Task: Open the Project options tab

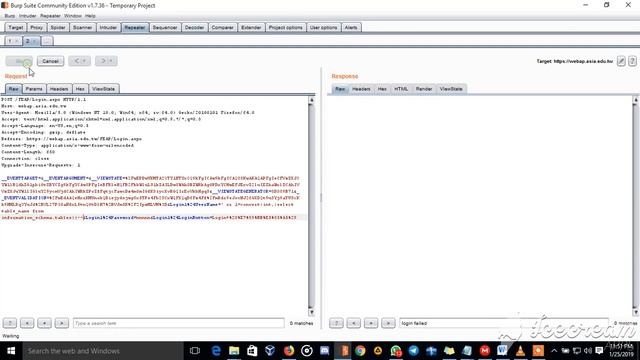Action: (285, 27)
